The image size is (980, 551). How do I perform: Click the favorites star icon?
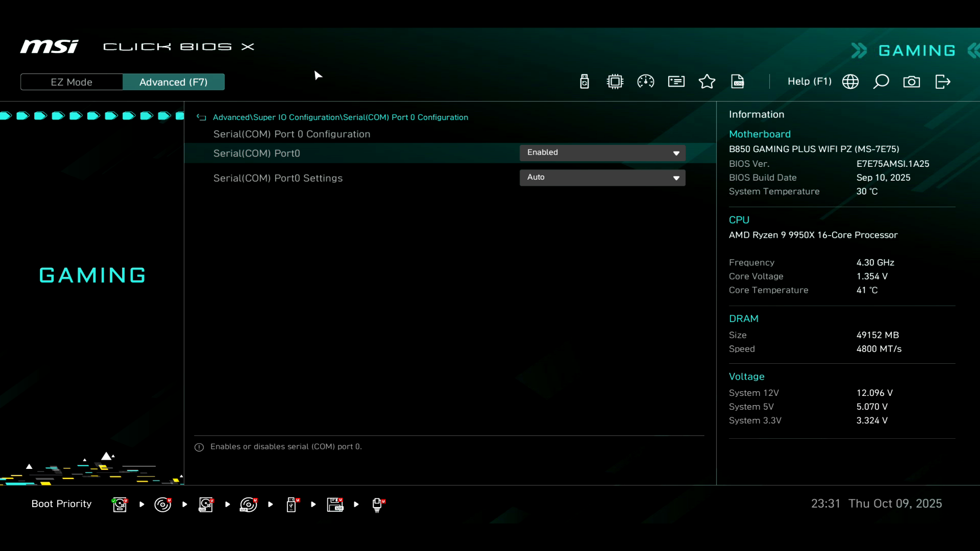(707, 82)
